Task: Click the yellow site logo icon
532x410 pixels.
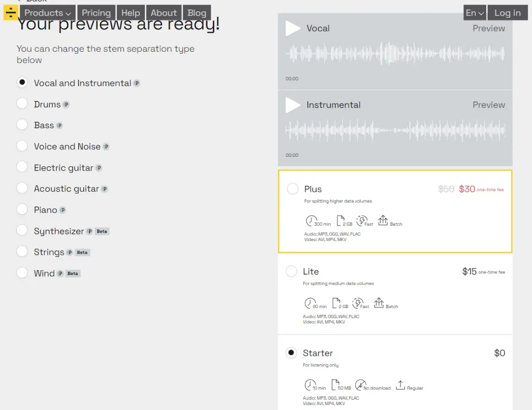Action: click(11, 12)
